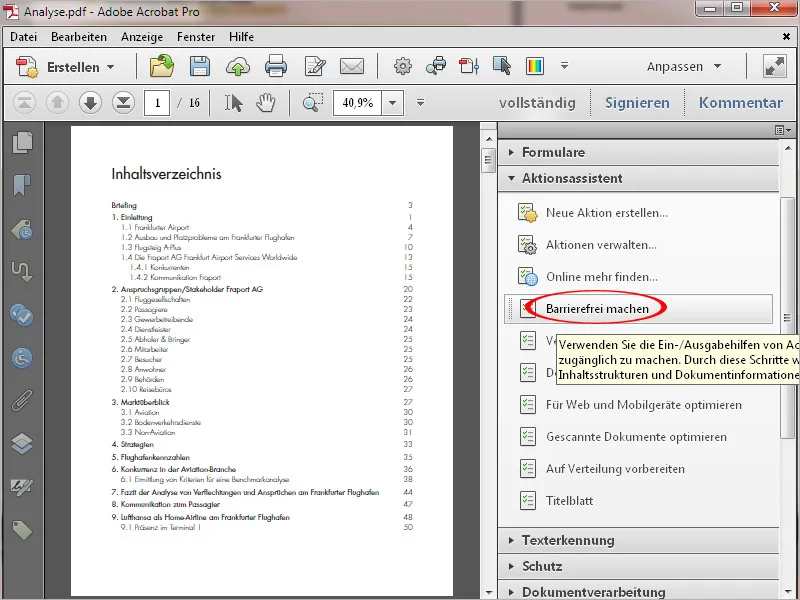Viewport: 800px width, 600px height.
Task: Click the open file folder icon
Action: (161, 66)
